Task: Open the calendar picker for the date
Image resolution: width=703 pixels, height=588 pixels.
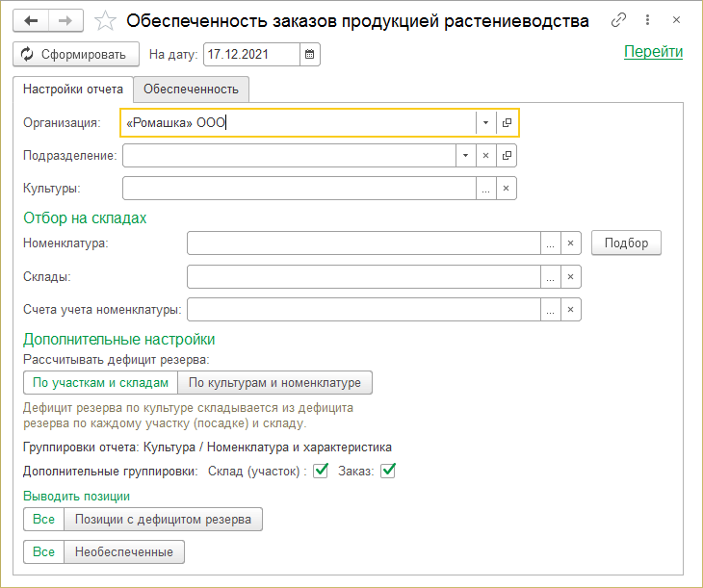Action: (x=309, y=55)
